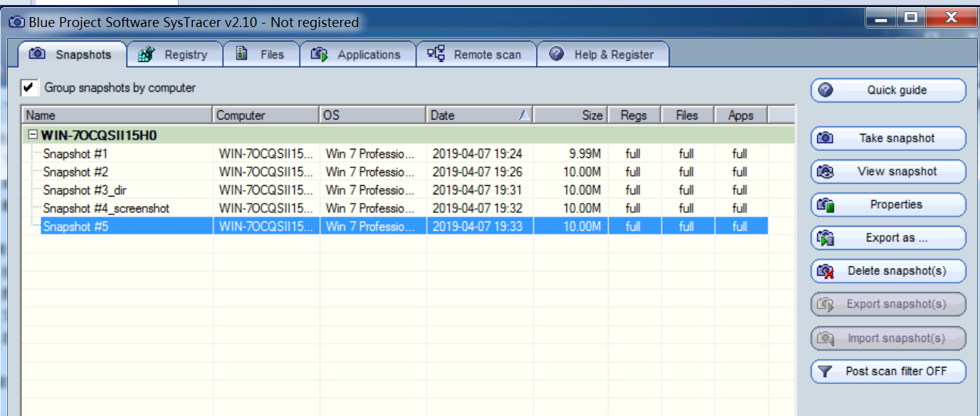Open the Quick guide
Viewport: 980px width, 416px height.
tap(888, 90)
